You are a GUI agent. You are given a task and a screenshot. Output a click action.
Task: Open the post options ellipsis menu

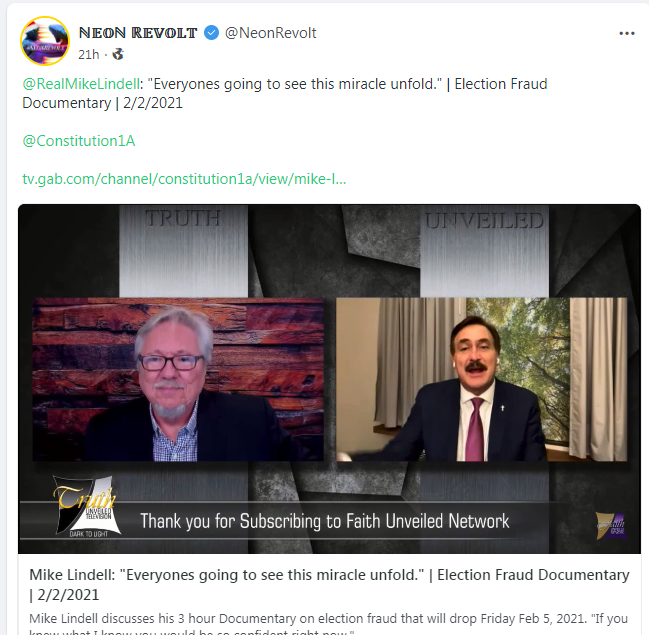[627, 34]
